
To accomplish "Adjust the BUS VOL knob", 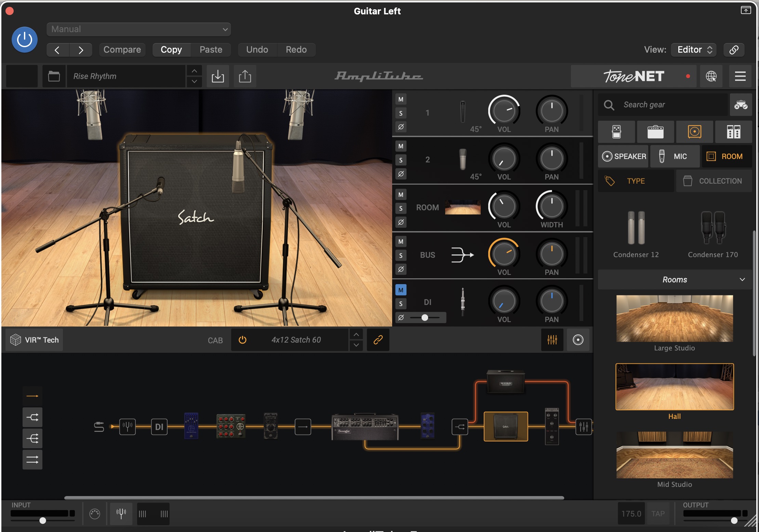I will pos(504,254).
